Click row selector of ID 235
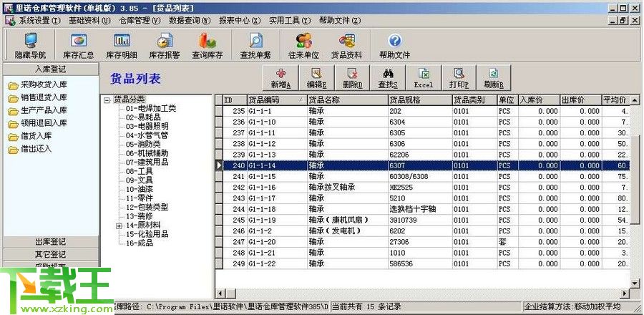Screen dimensions: 644x315 pyautogui.click(x=219, y=111)
